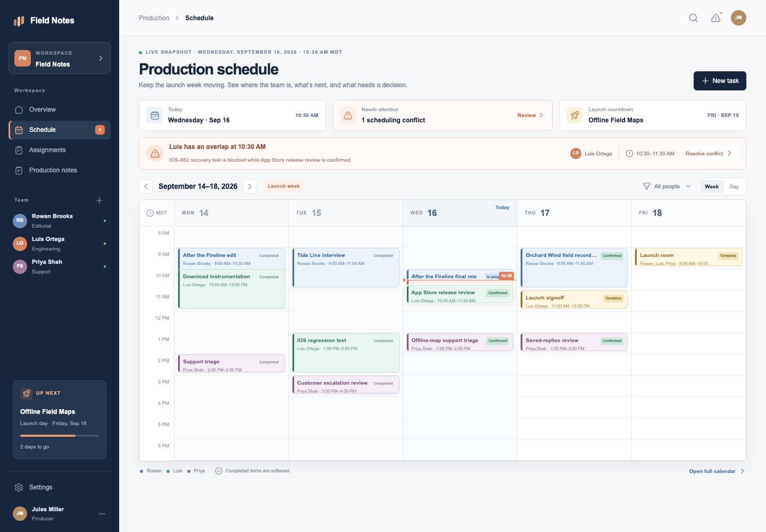
Task: Go to previous week with left chevron
Action: [x=146, y=187]
